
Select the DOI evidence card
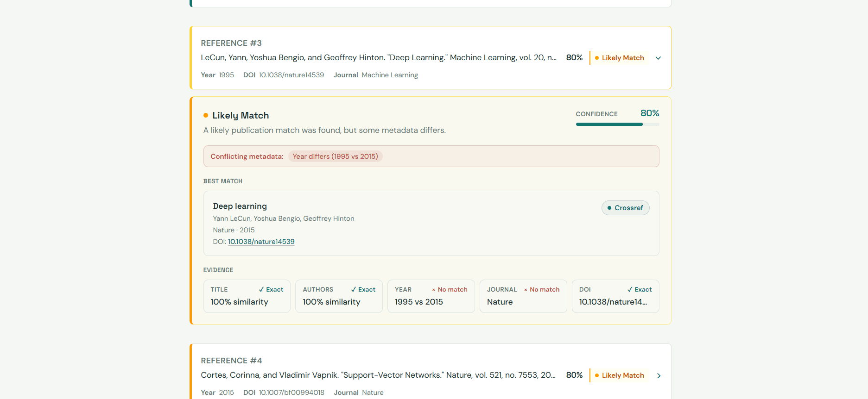615,296
